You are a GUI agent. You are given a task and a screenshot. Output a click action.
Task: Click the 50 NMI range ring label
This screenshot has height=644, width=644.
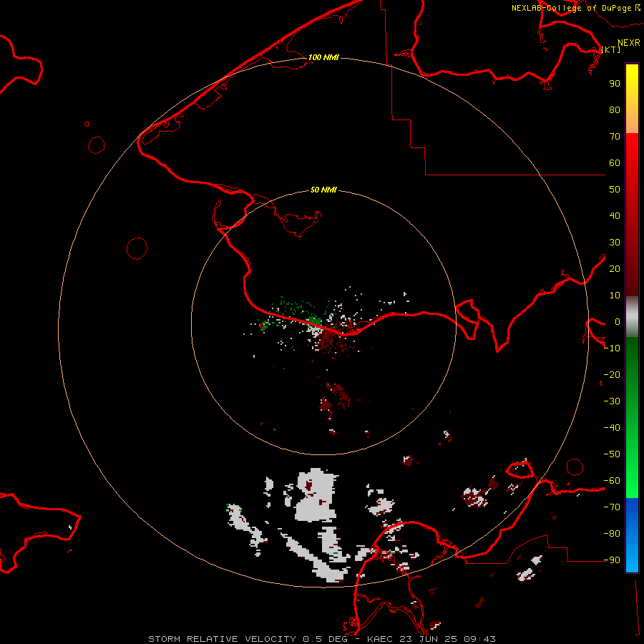coord(323,190)
